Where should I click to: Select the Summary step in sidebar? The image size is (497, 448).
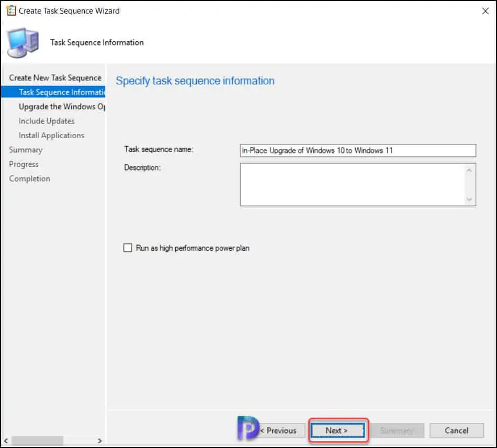[x=26, y=150]
